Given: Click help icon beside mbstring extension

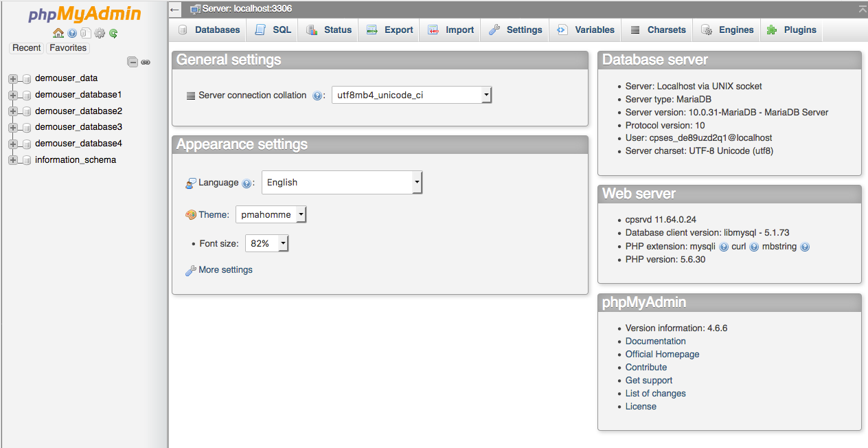Looking at the screenshot, I should click(x=804, y=246).
